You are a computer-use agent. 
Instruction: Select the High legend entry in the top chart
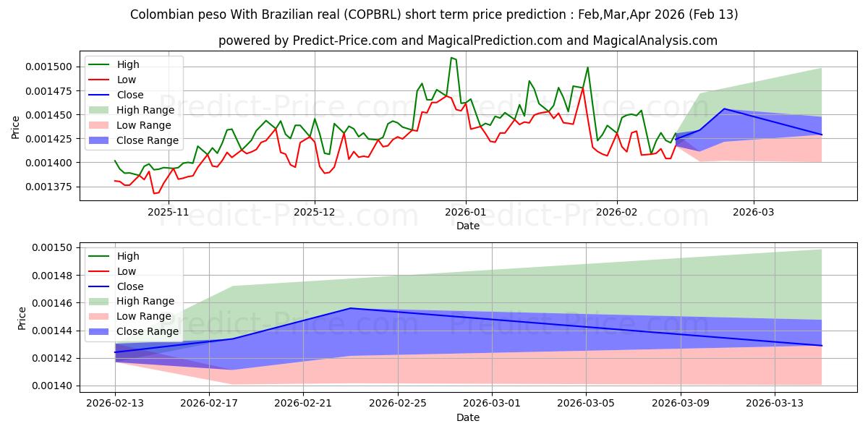coord(127,64)
